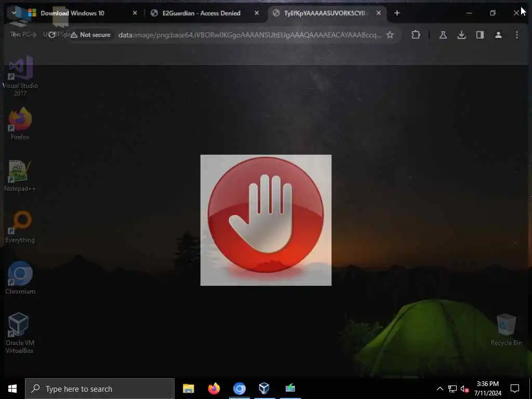Screen dimensions: 532x399
Task: Select the Chromium desktop shortcut
Action: (20, 278)
